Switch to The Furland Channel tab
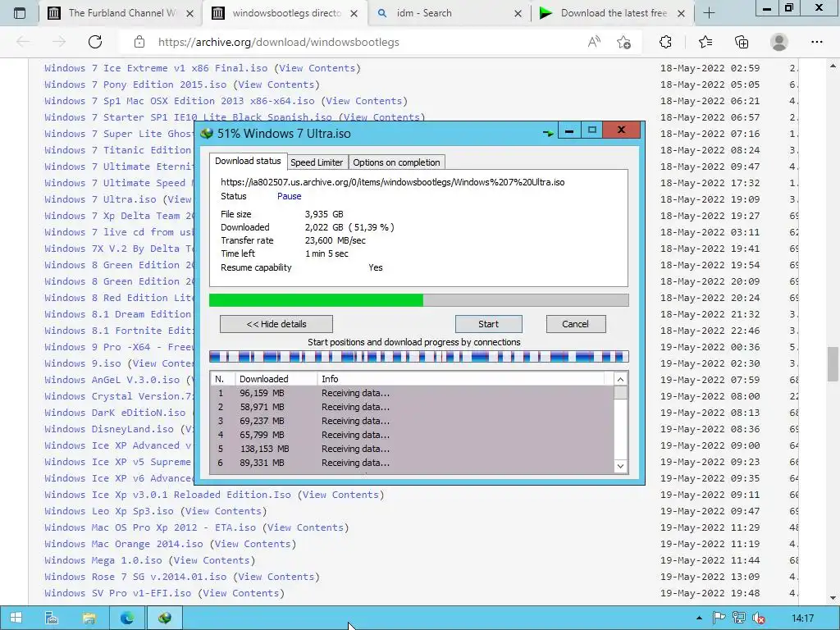Image resolution: width=840 pixels, height=630 pixels. pos(121,13)
